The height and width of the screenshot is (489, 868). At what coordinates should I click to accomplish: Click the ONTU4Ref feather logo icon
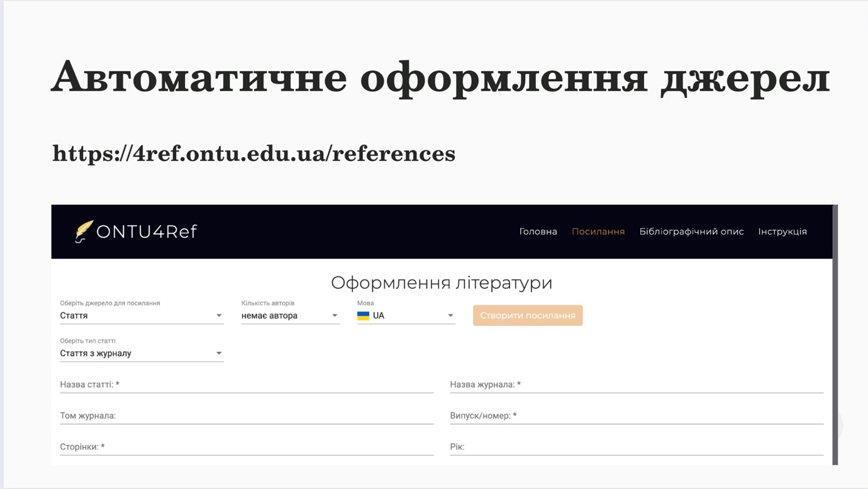coord(84,232)
